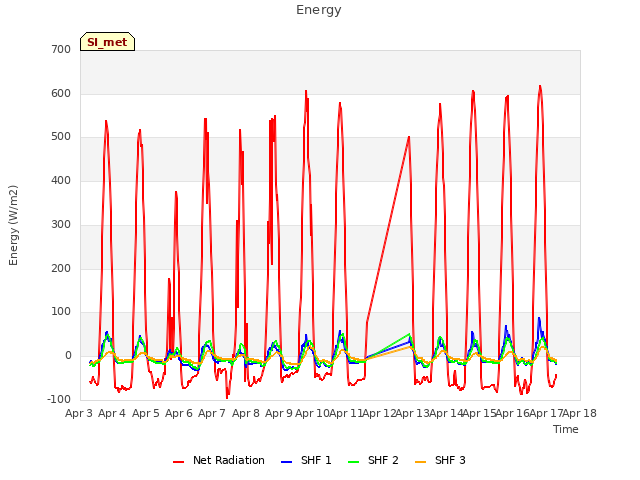
Task: Click the Apr 11 x-axis tick label
Action: click(x=346, y=413)
